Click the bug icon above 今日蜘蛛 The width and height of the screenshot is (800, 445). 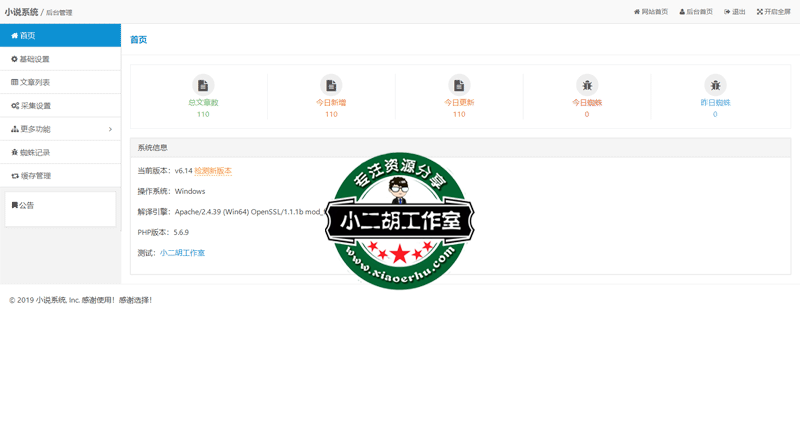tap(587, 85)
